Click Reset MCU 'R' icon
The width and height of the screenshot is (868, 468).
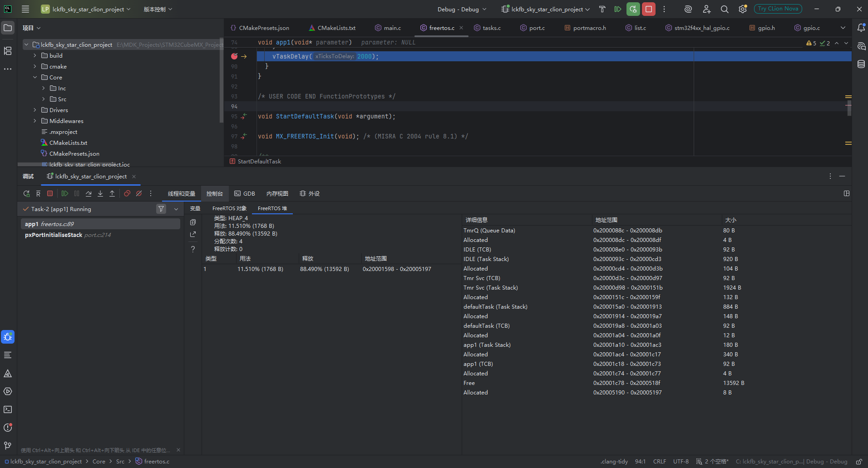(x=38, y=193)
